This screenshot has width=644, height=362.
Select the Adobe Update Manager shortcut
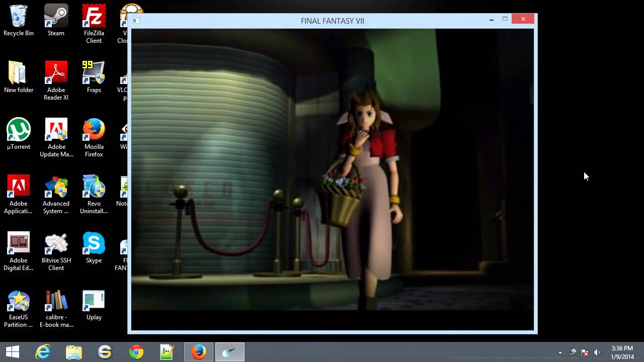[56, 138]
